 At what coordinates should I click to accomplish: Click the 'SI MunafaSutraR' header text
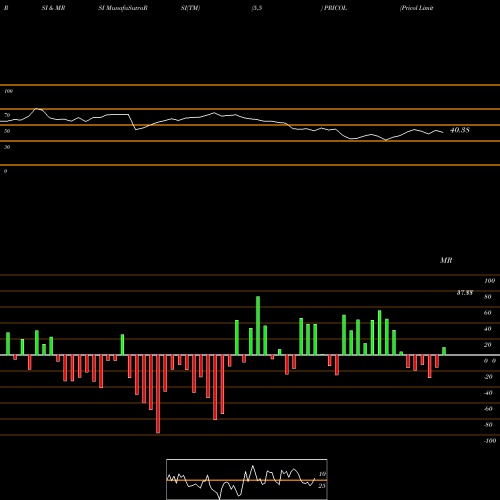[123, 8]
